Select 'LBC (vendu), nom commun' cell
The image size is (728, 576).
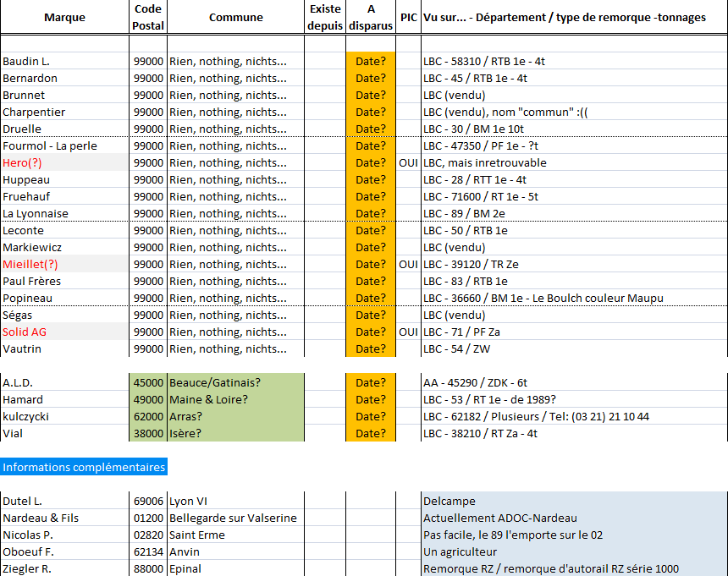(574, 112)
